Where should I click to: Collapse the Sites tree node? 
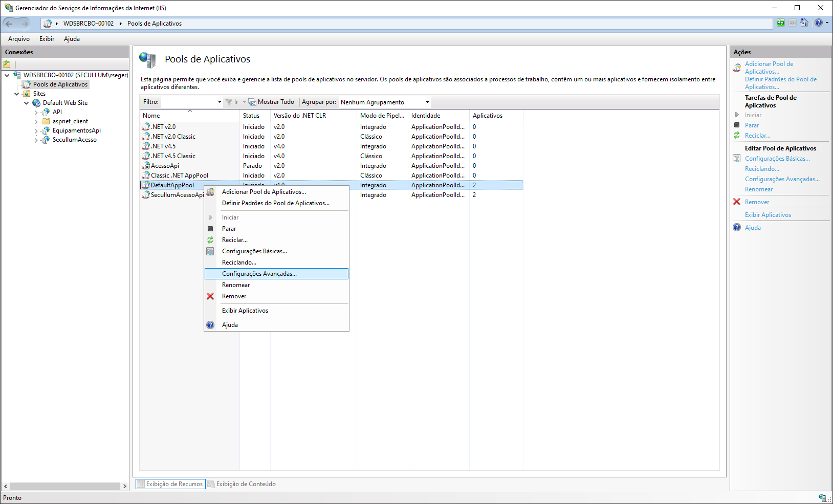[x=17, y=94]
